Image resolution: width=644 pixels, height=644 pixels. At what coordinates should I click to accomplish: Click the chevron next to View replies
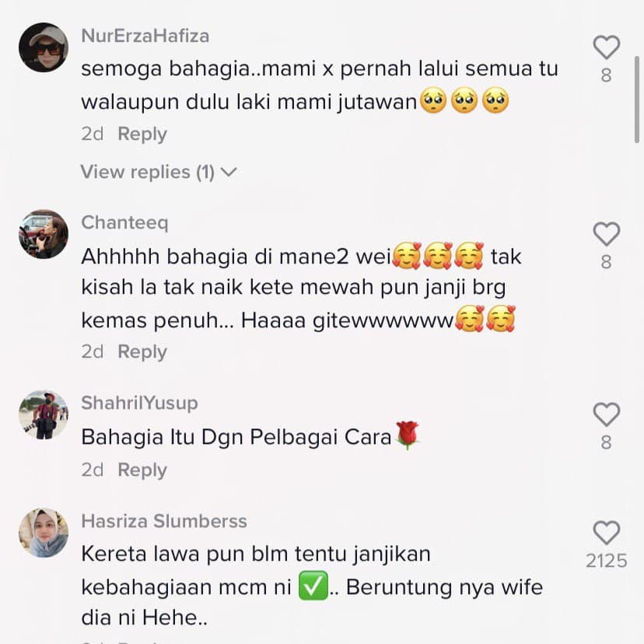coord(229,172)
